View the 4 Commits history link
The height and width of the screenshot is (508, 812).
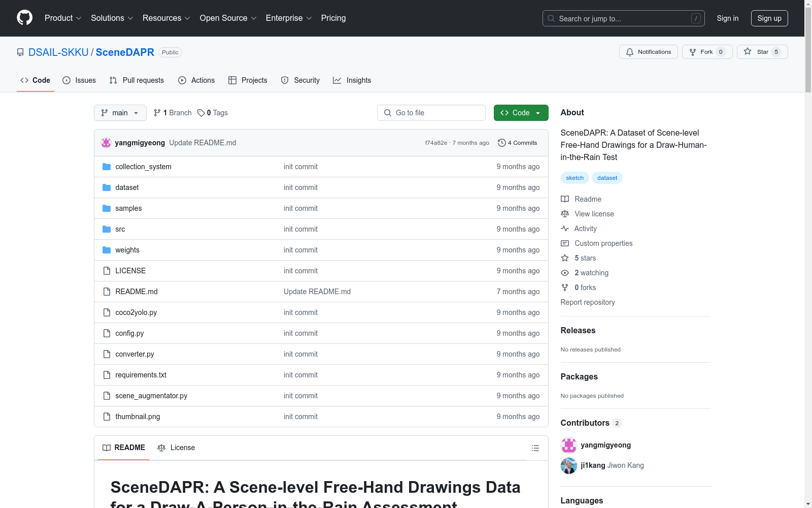tap(518, 143)
